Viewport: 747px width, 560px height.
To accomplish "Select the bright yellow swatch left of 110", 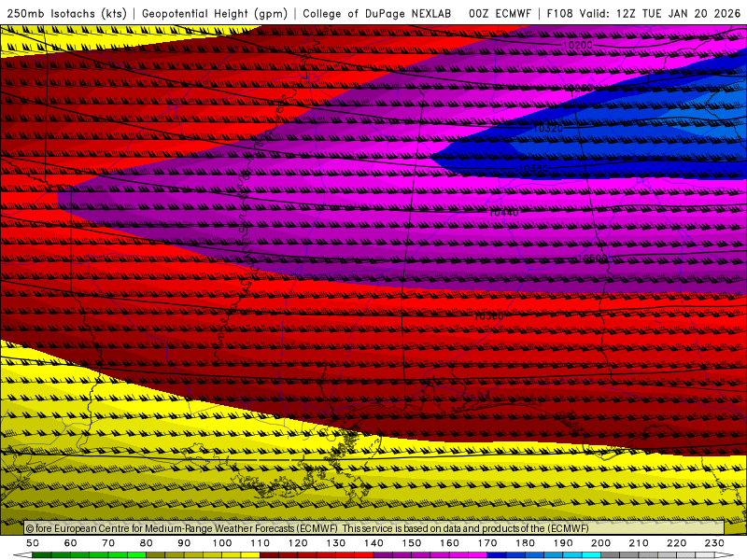I will click(250, 555).
